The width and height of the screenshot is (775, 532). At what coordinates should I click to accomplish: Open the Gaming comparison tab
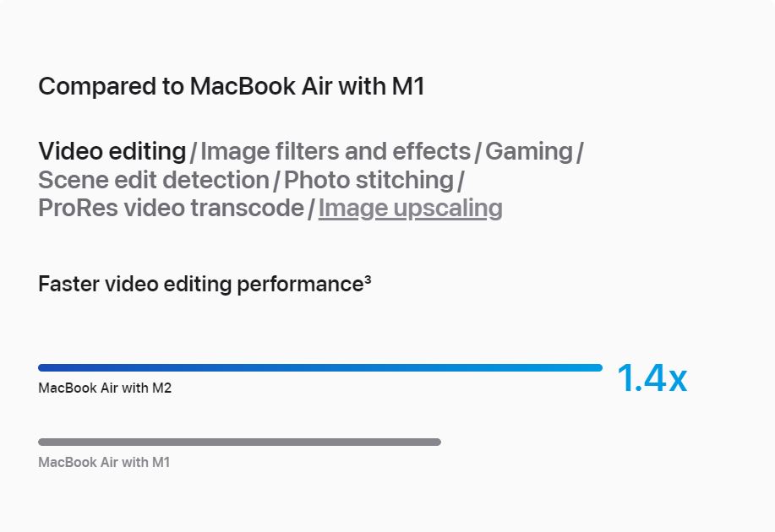[529, 152]
